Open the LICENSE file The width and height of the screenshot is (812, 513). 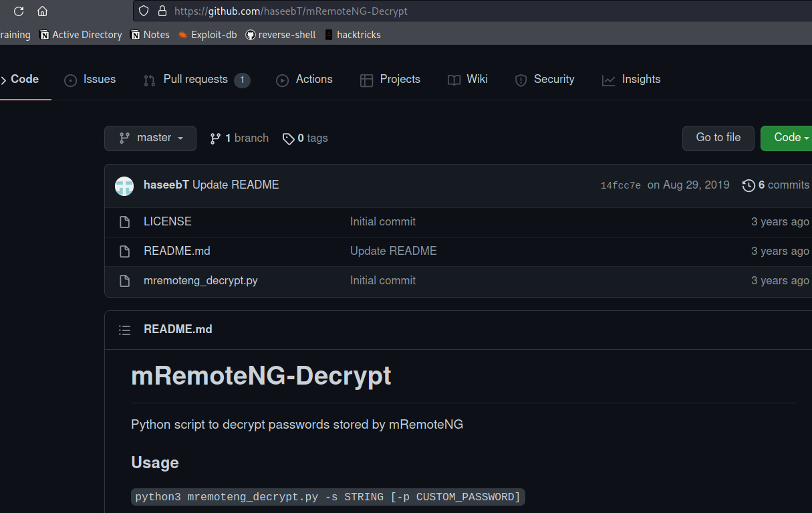[168, 222]
